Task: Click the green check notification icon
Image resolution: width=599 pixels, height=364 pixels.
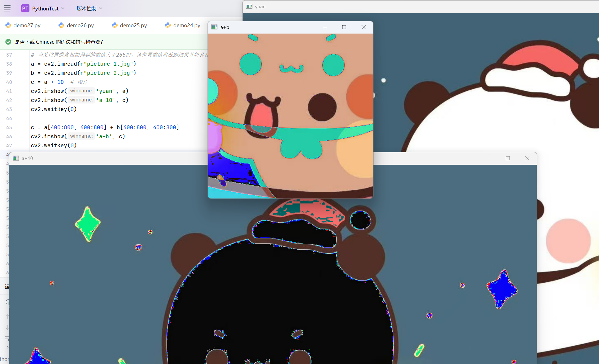Action: point(8,42)
